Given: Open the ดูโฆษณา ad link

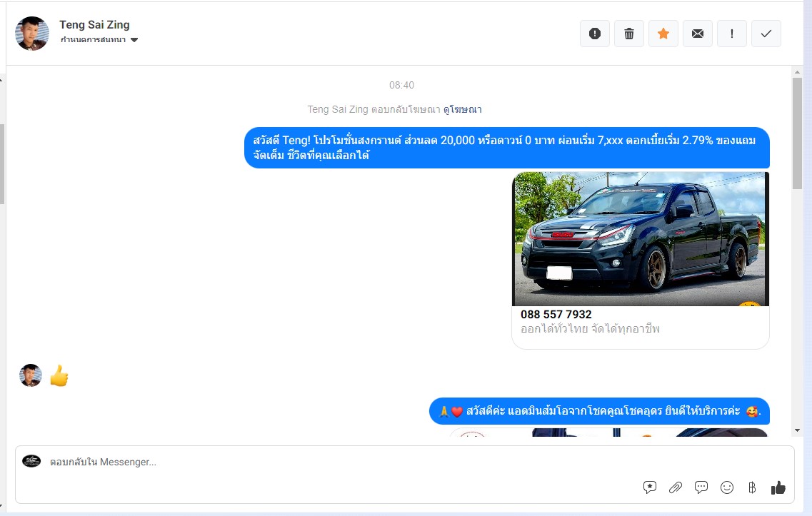Looking at the screenshot, I should (463, 109).
